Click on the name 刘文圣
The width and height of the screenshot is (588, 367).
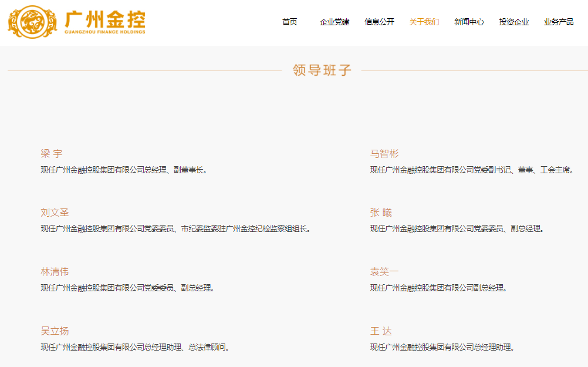(x=55, y=213)
